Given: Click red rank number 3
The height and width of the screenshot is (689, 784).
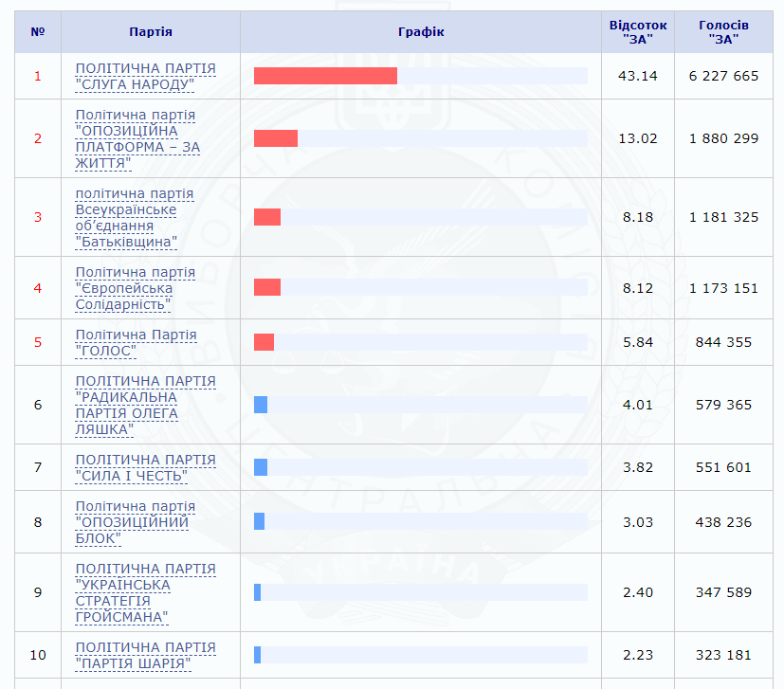Looking at the screenshot, I should pyautogui.click(x=38, y=217).
